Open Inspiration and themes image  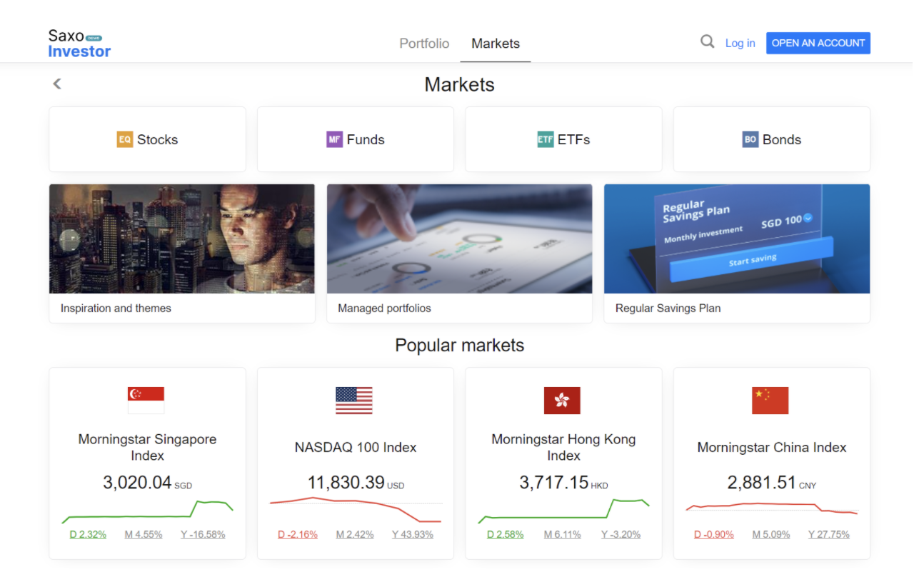[182, 239]
